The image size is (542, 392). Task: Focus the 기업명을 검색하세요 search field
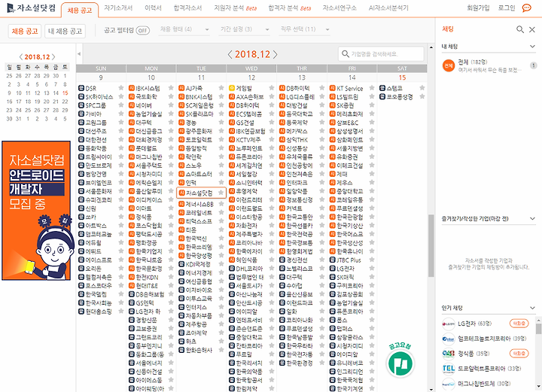(x=381, y=54)
